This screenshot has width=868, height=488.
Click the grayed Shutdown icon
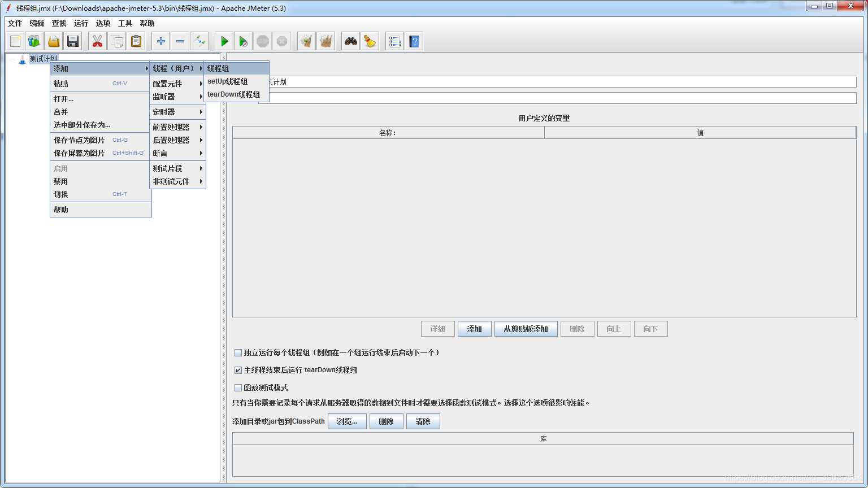(282, 41)
